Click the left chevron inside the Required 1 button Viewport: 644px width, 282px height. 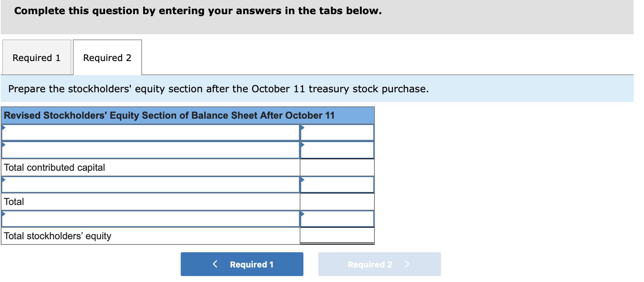pyautogui.click(x=215, y=264)
